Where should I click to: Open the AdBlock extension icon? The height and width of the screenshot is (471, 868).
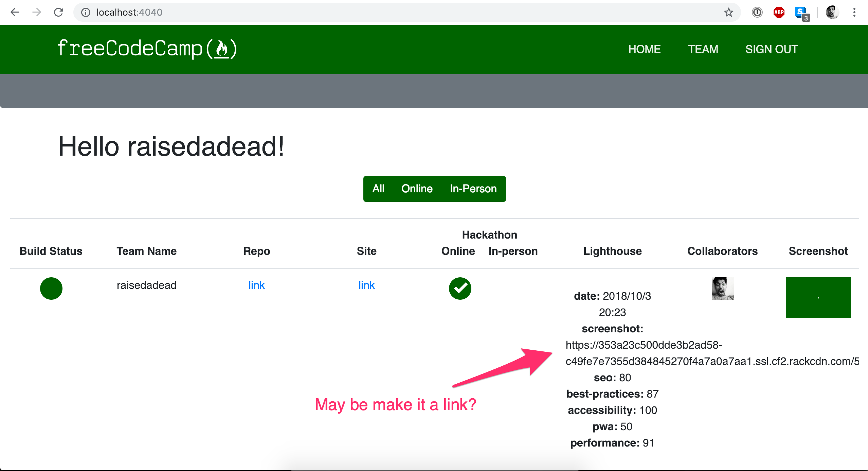(779, 12)
